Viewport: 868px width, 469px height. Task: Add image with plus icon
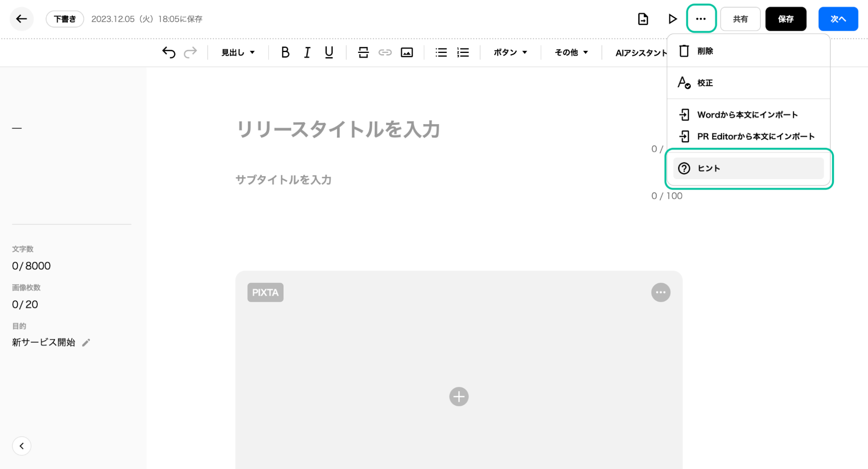click(x=459, y=397)
